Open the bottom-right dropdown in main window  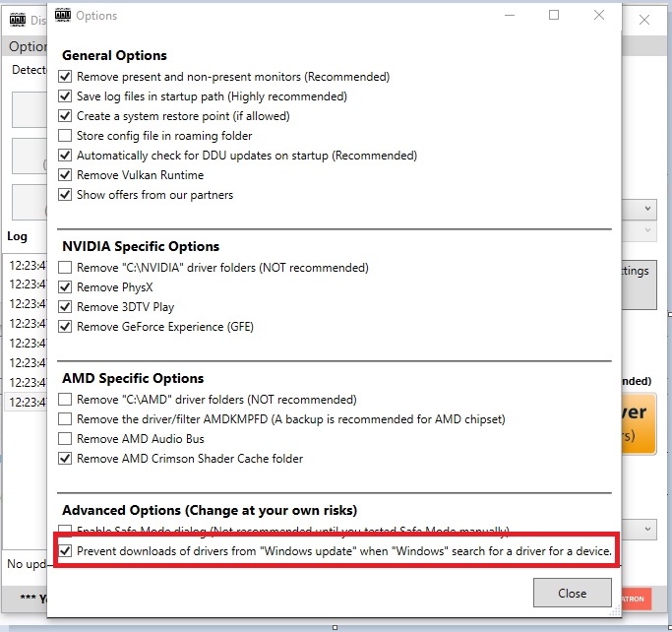639,530
